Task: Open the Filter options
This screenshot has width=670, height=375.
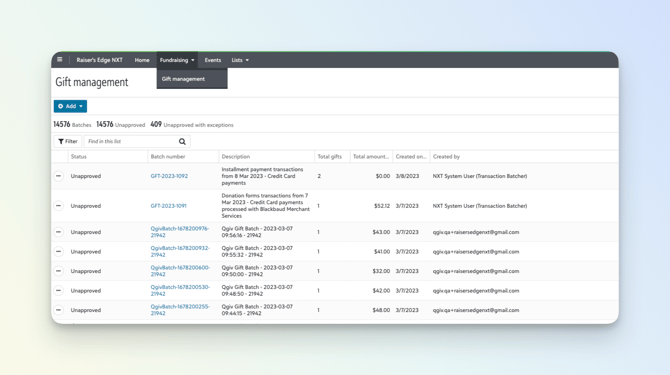Action: (x=68, y=141)
